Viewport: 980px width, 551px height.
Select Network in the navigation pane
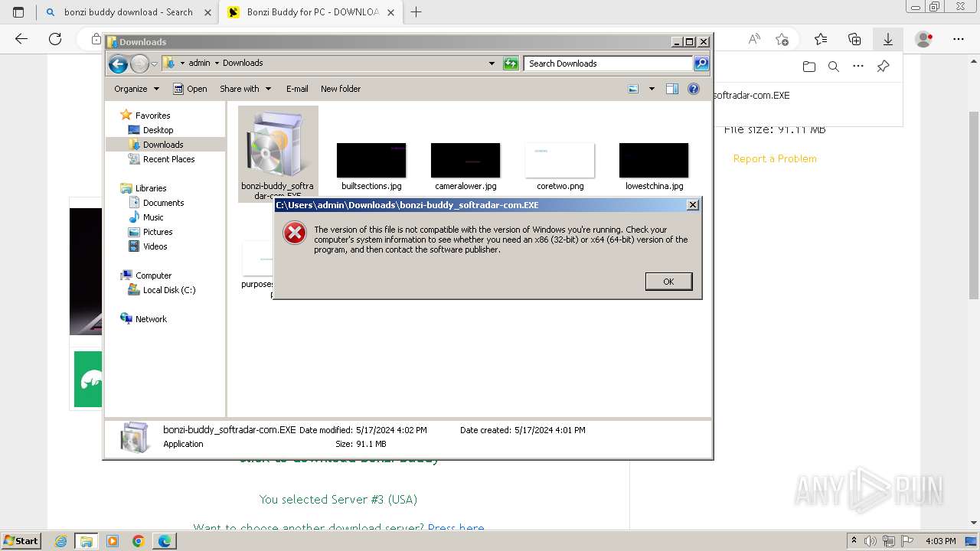point(151,319)
